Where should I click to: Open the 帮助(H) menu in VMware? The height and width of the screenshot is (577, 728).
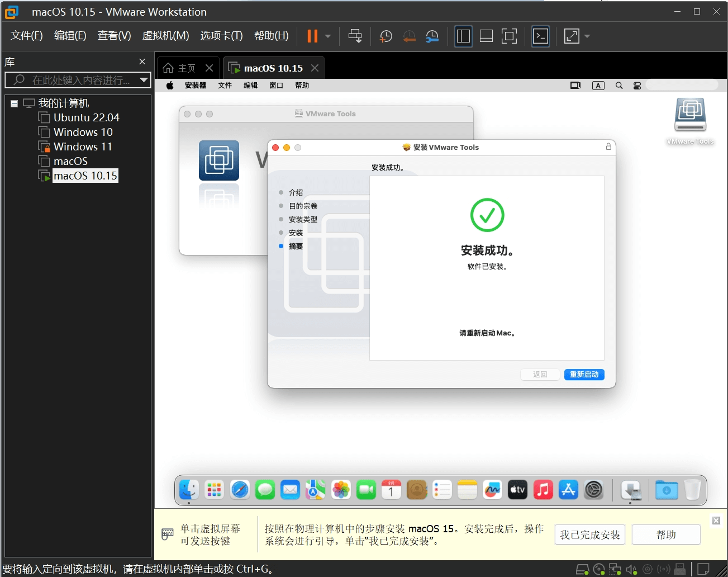(x=271, y=36)
